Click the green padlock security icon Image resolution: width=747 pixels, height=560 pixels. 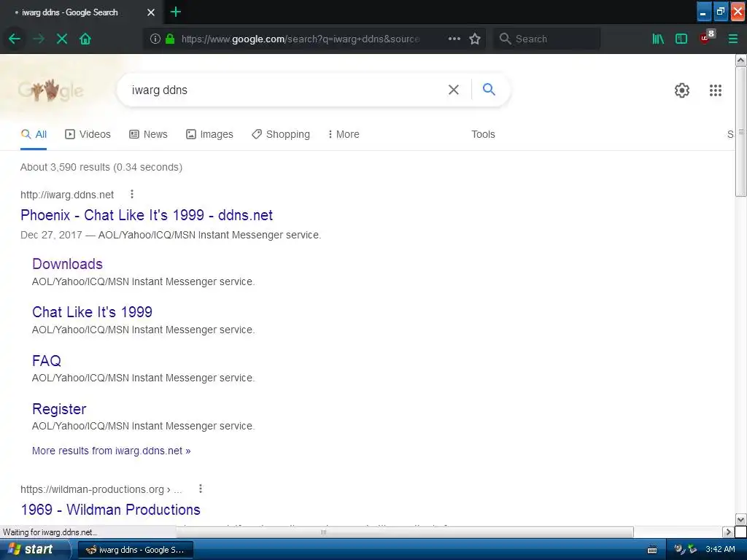169,39
